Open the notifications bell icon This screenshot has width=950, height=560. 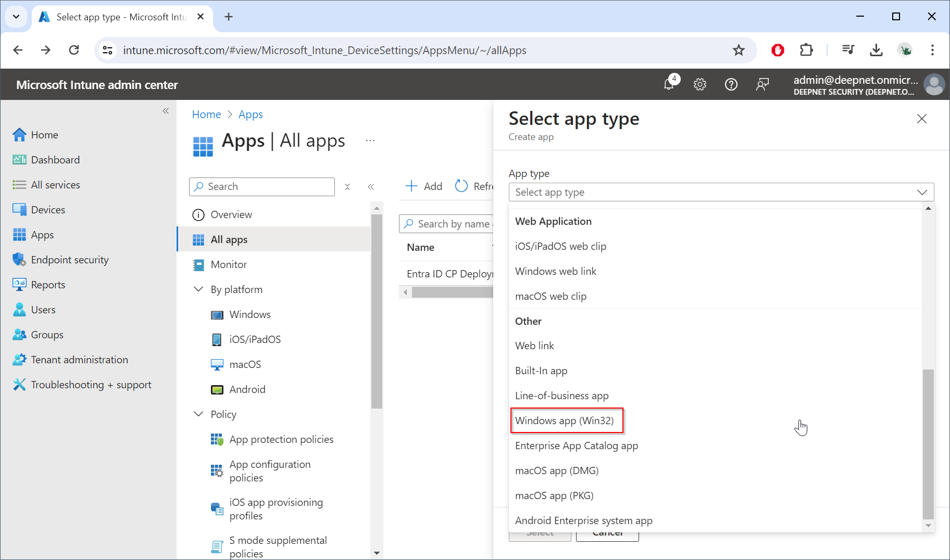669,84
